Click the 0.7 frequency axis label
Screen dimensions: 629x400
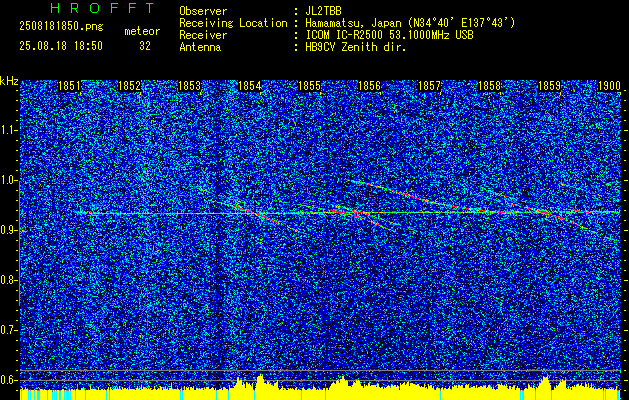click(9, 330)
